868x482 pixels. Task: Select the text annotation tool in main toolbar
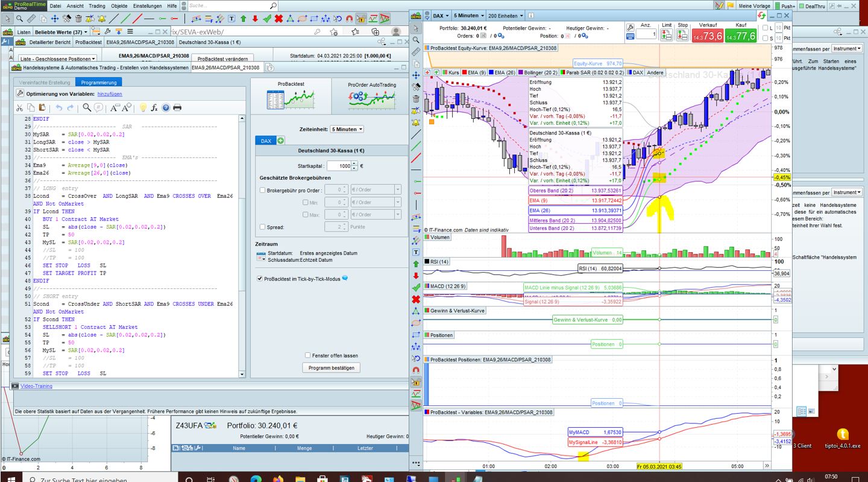pyautogui.click(x=232, y=19)
